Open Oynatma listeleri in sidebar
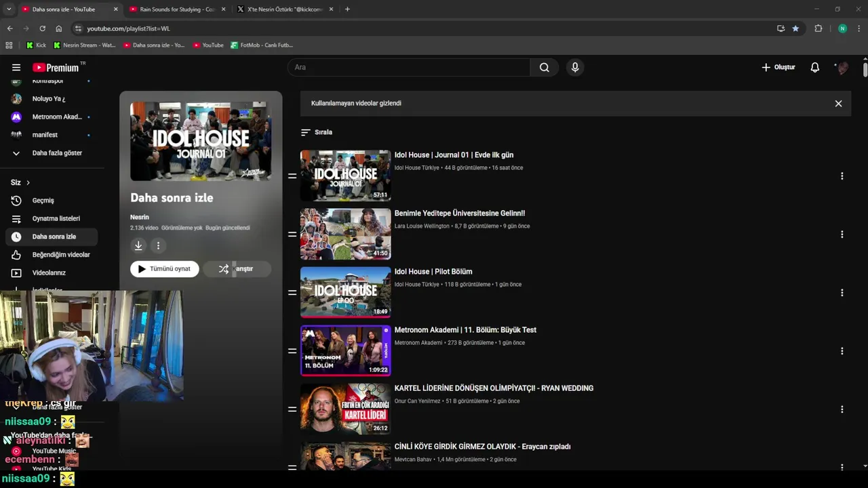The image size is (868, 488). point(52,218)
